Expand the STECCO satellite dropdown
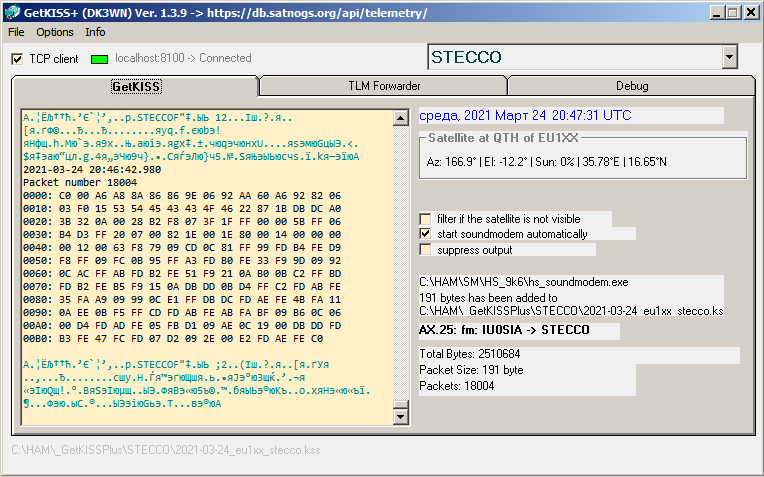Viewport: 764px width, 477px height. click(729, 57)
